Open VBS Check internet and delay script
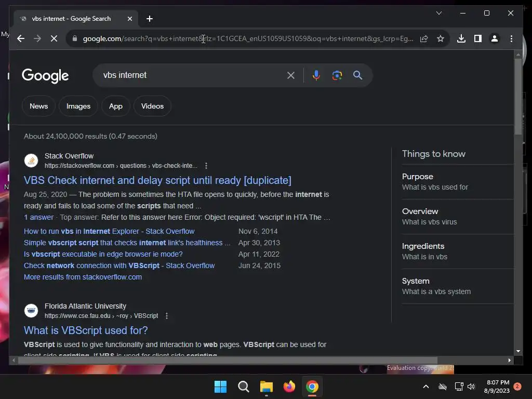The height and width of the screenshot is (399, 532). (x=157, y=180)
